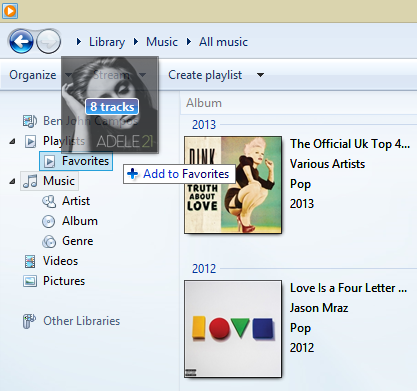This screenshot has width=417, height=391.
Task: Browse by Album in the sidebar
Action: click(80, 221)
